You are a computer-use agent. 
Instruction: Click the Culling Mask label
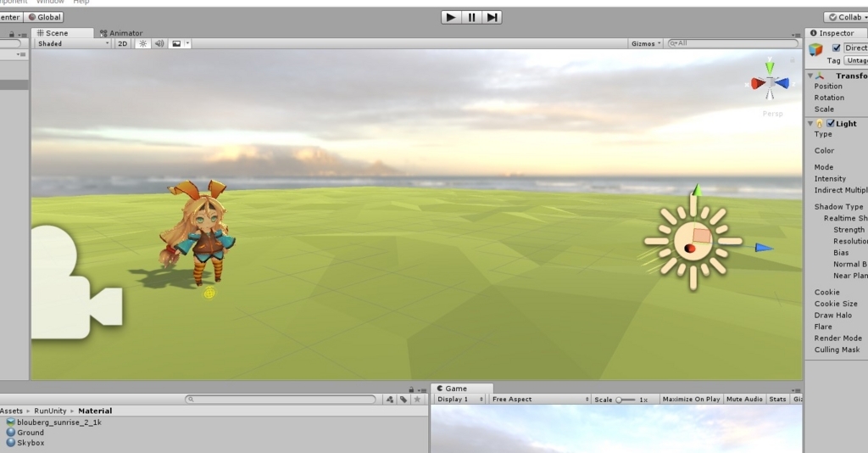point(837,350)
